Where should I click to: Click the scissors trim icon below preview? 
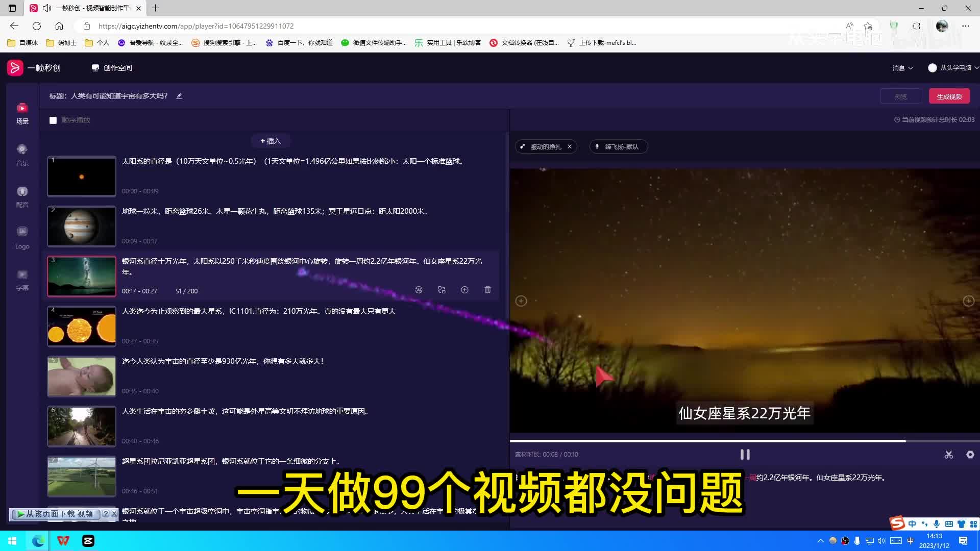pyautogui.click(x=948, y=455)
